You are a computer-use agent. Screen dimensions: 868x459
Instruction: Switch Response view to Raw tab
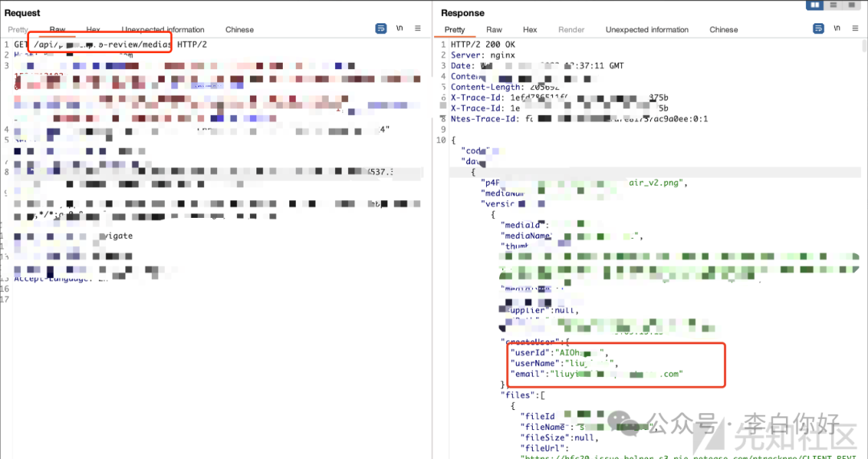tap(494, 30)
